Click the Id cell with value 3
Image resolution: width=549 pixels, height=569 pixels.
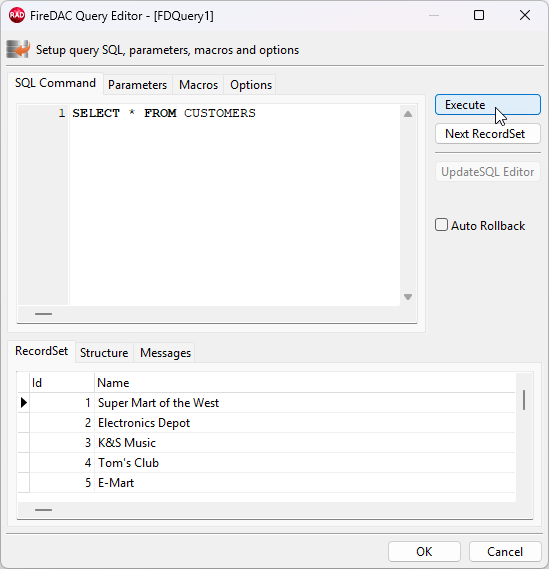coord(62,443)
